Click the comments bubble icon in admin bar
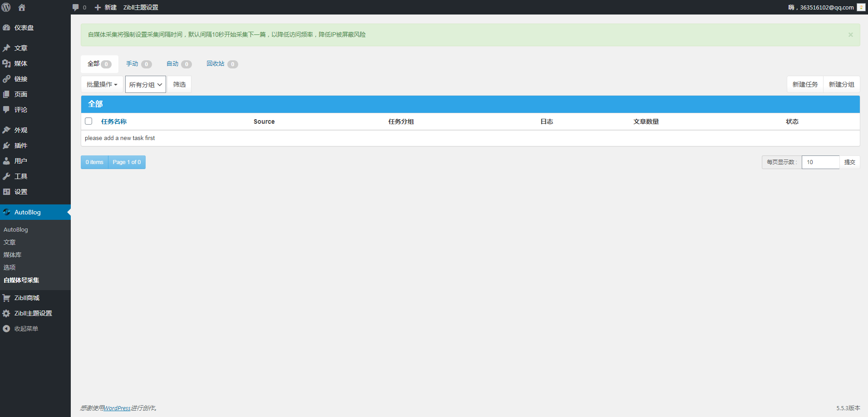The width and height of the screenshot is (868, 417). point(76,7)
